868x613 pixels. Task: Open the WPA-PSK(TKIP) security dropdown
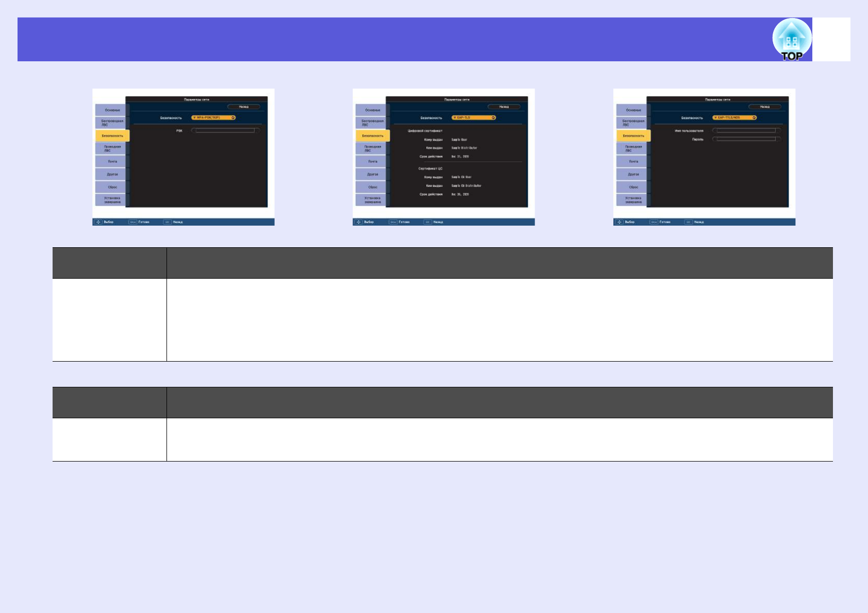click(213, 117)
